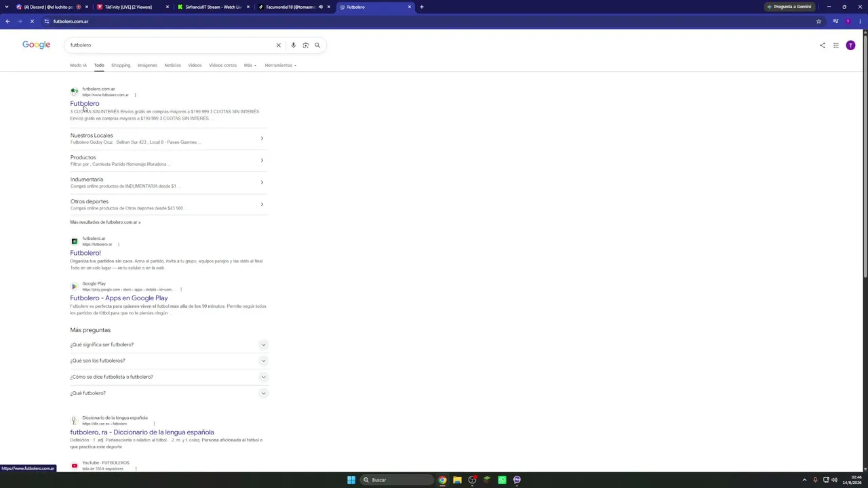This screenshot has height=488, width=868.
Task: Show hidden system tray icons
Action: click(804, 480)
